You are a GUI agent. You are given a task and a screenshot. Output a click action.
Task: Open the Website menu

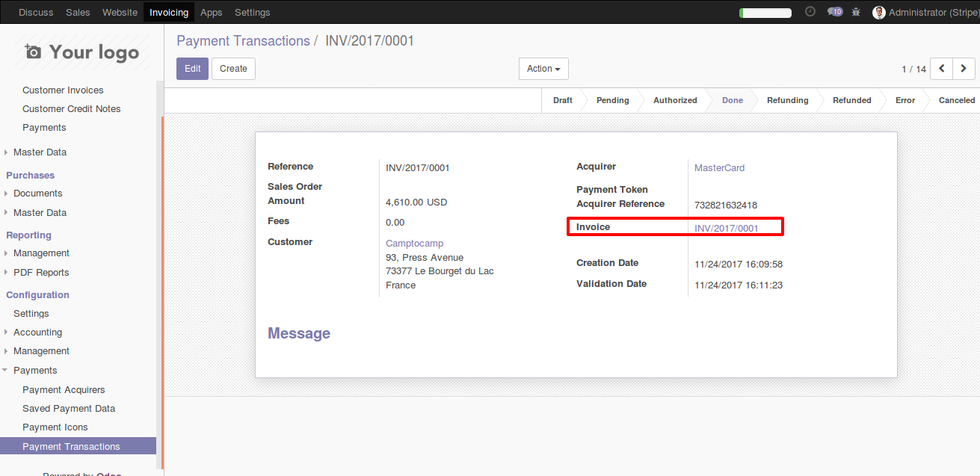(x=120, y=12)
